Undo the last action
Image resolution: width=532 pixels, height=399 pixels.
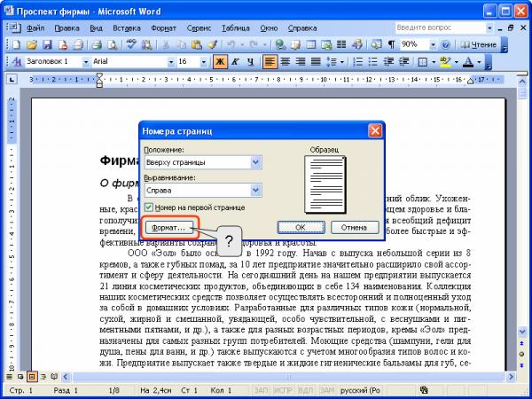231,44
